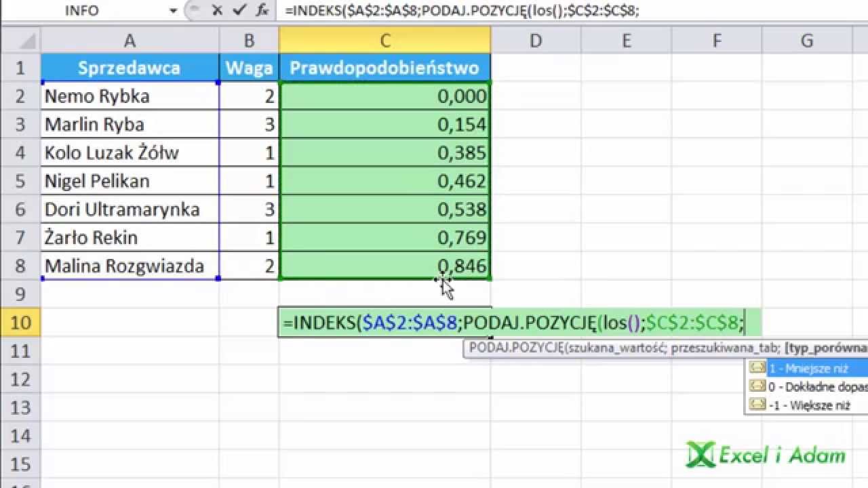Click probability cell 0,538
This screenshot has height=488, width=868.
point(384,209)
